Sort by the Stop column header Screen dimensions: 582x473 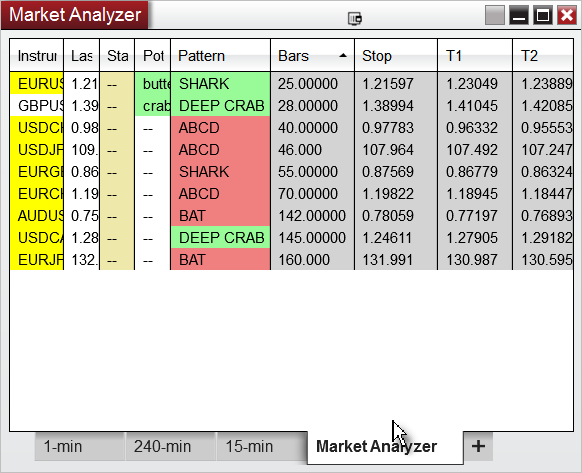coord(396,56)
